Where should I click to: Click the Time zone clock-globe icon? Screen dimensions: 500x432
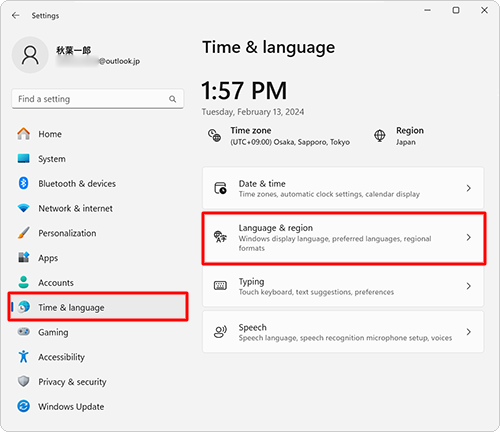tap(214, 136)
